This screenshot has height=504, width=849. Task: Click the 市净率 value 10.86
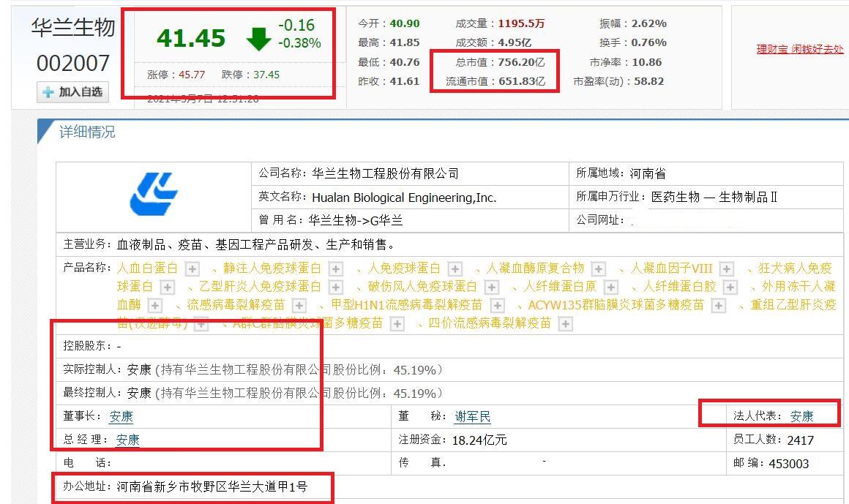646,62
